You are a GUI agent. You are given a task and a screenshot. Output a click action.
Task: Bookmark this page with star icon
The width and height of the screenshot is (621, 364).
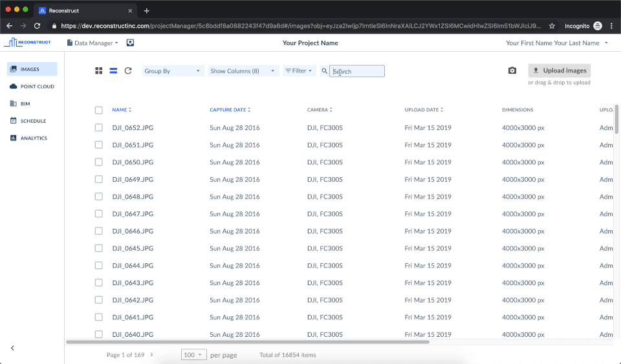(552, 26)
